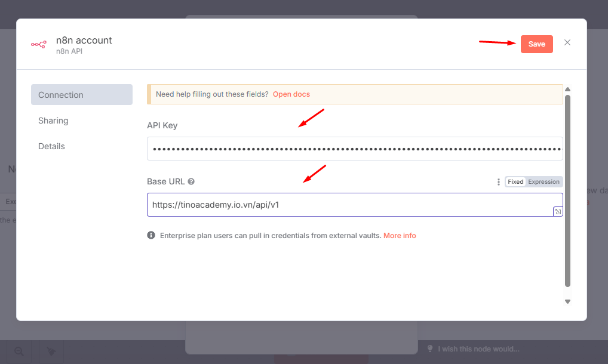Open More info link about vaults
The height and width of the screenshot is (364, 608).
point(400,236)
